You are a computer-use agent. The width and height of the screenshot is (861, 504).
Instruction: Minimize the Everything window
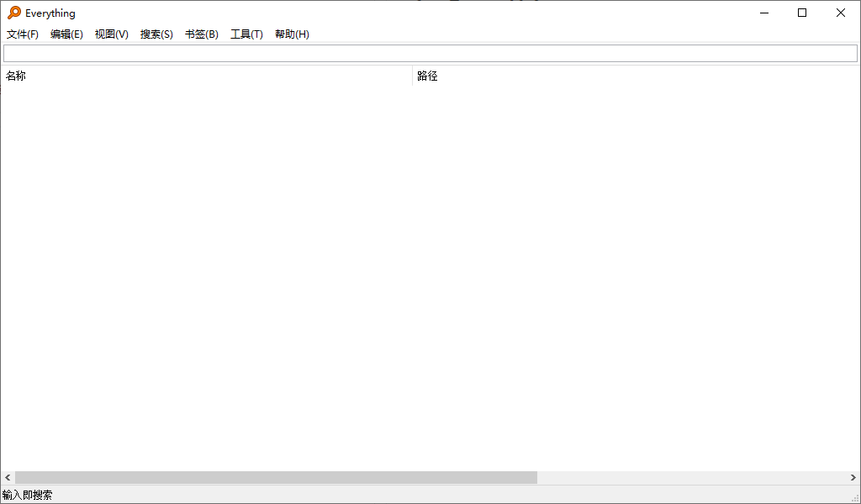pos(764,13)
